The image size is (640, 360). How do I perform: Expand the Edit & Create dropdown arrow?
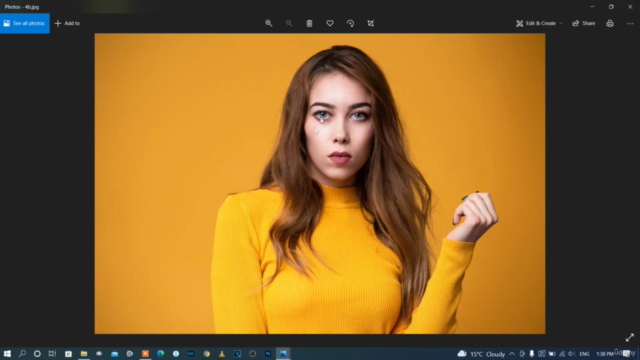click(561, 23)
